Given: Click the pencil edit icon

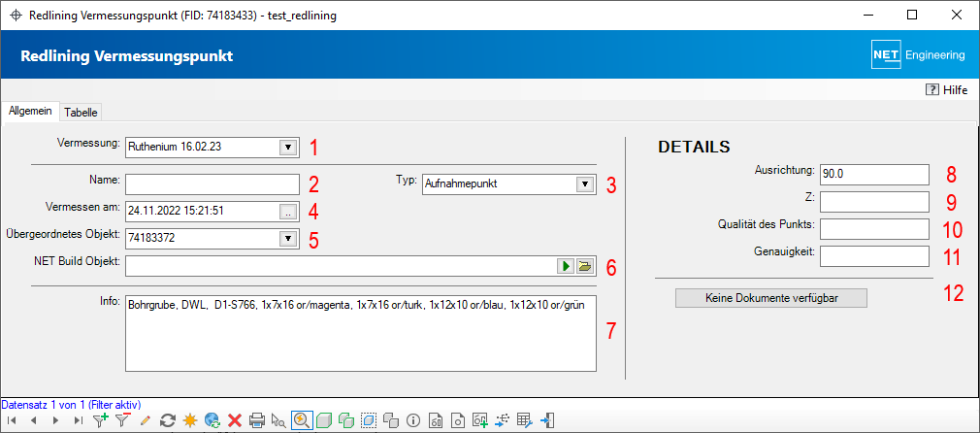Looking at the screenshot, I should click(145, 420).
